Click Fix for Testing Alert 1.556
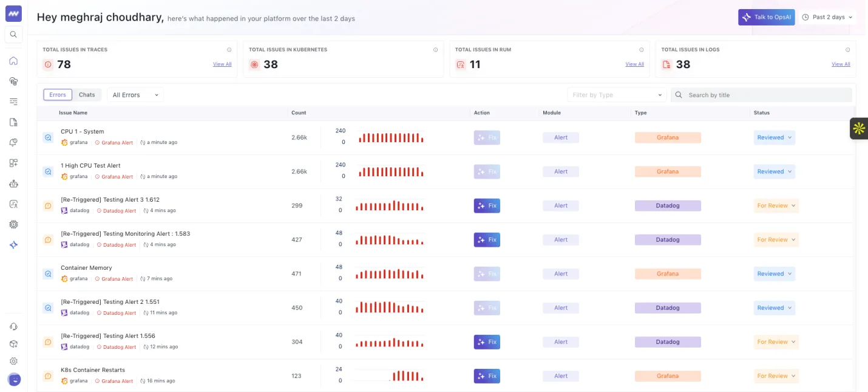The width and height of the screenshot is (868, 392). pos(487,342)
